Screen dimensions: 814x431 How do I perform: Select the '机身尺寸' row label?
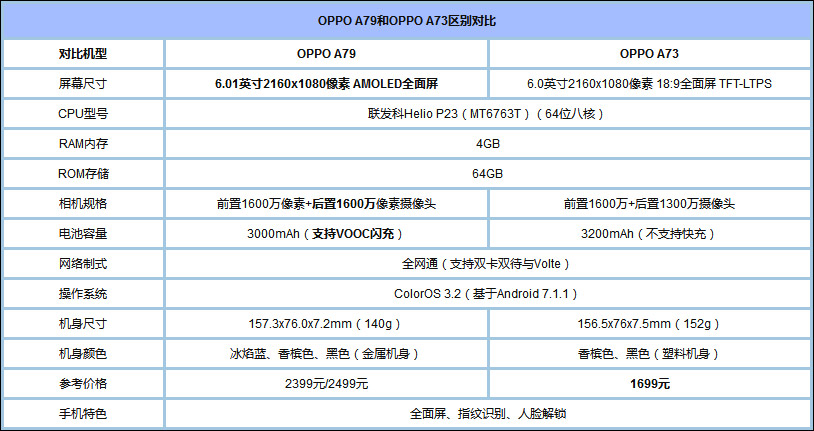tap(83, 325)
